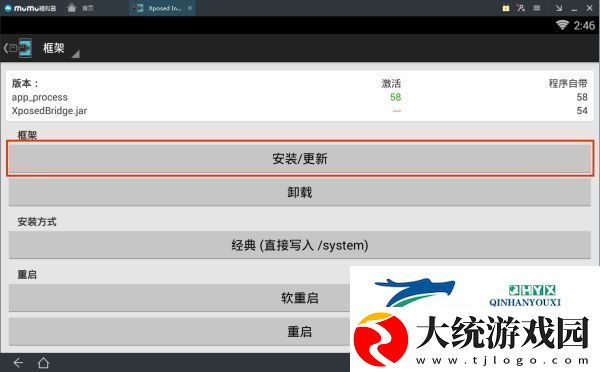Open the MuMu hamburger menu
The width and height of the screenshot is (600, 372).
coord(536,8)
